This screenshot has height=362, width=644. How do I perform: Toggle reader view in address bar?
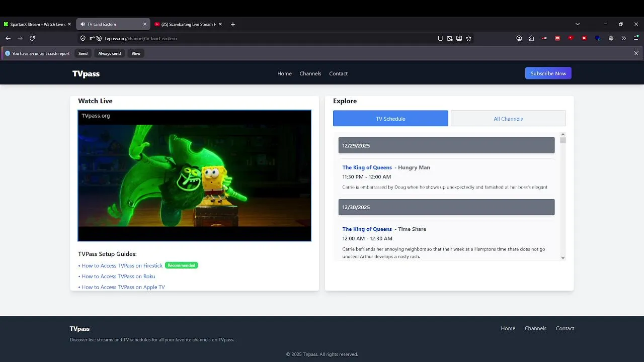point(440,38)
